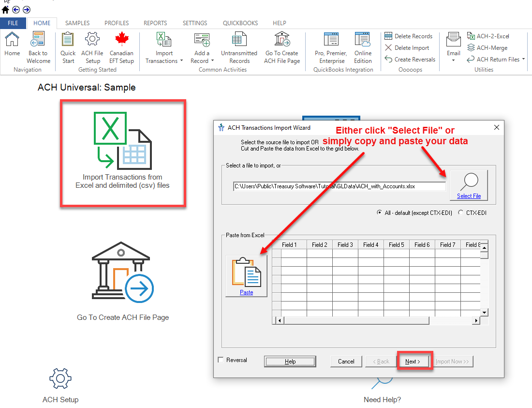
Task: Expand Email dropdown arrow
Action: coord(453,60)
